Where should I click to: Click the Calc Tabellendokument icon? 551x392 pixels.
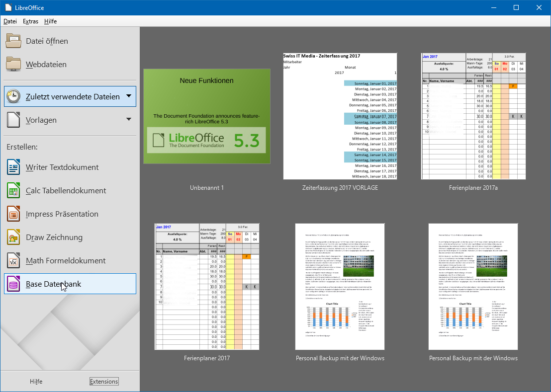13,190
